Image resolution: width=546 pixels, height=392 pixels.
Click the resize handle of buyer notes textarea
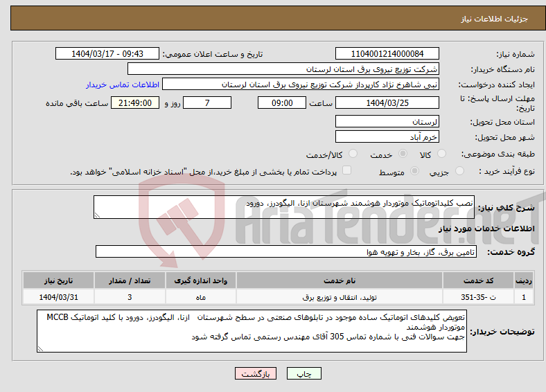click(40, 349)
